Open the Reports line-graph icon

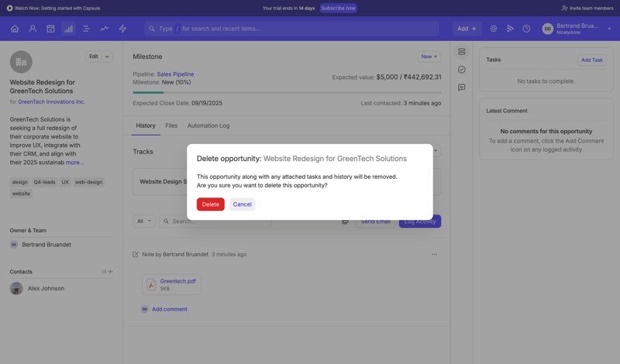tap(105, 29)
